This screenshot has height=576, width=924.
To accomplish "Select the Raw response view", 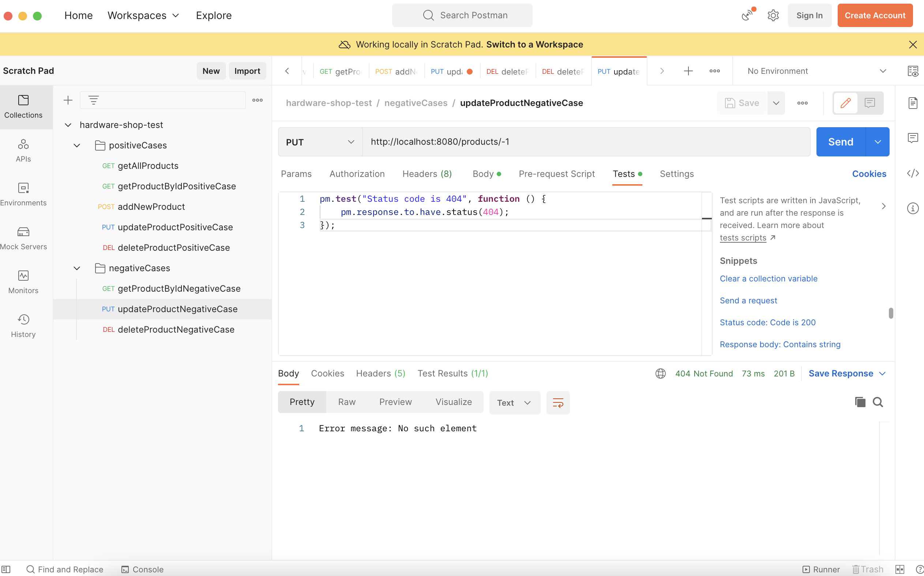I will tap(346, 402).
